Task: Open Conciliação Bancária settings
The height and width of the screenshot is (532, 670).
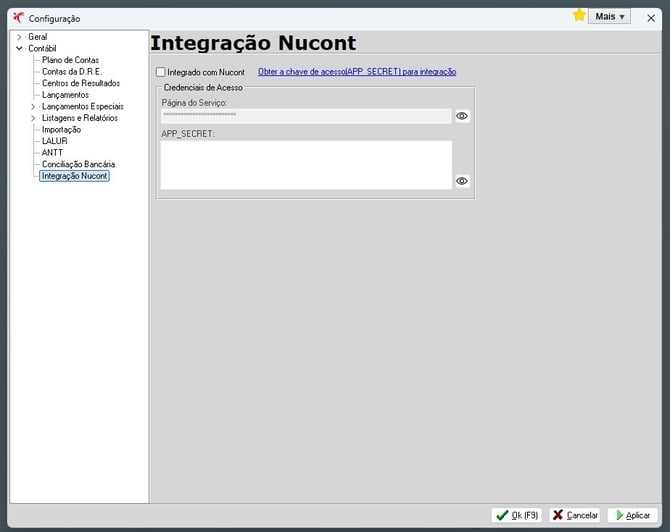Action: click(78, 164)
